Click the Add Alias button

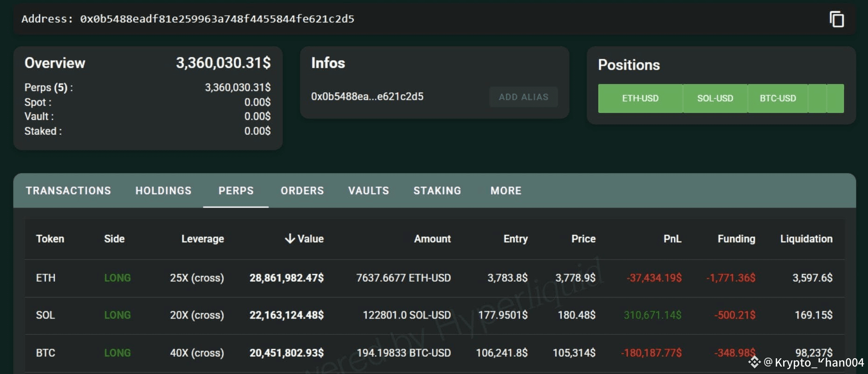(x=523, y=97)
